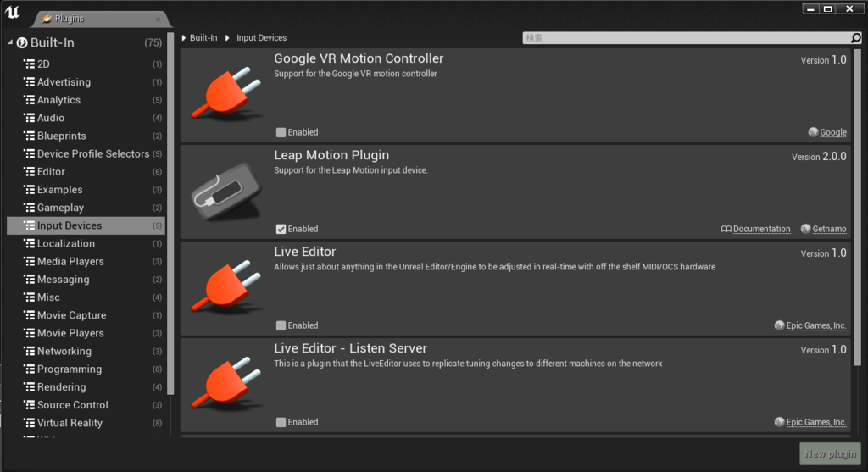Click the Google VR Motion Controller title

[x=359, y=58]
